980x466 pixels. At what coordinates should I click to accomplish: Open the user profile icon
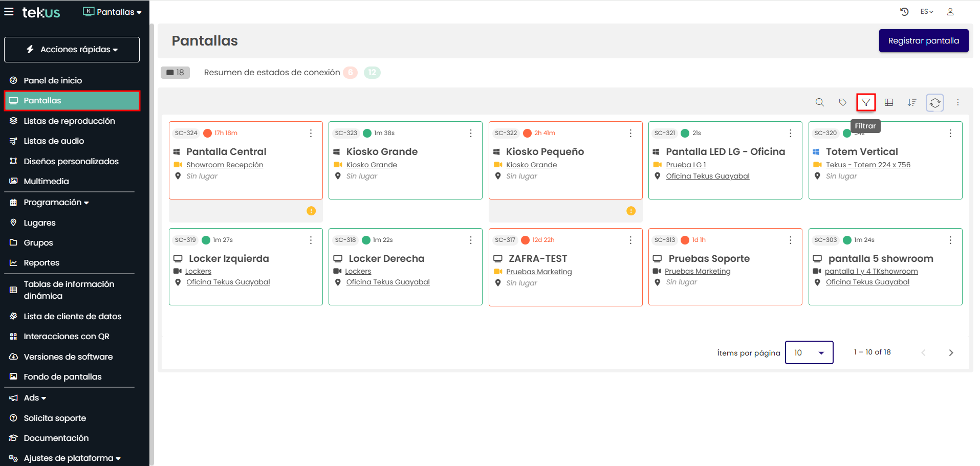point(950,12)
